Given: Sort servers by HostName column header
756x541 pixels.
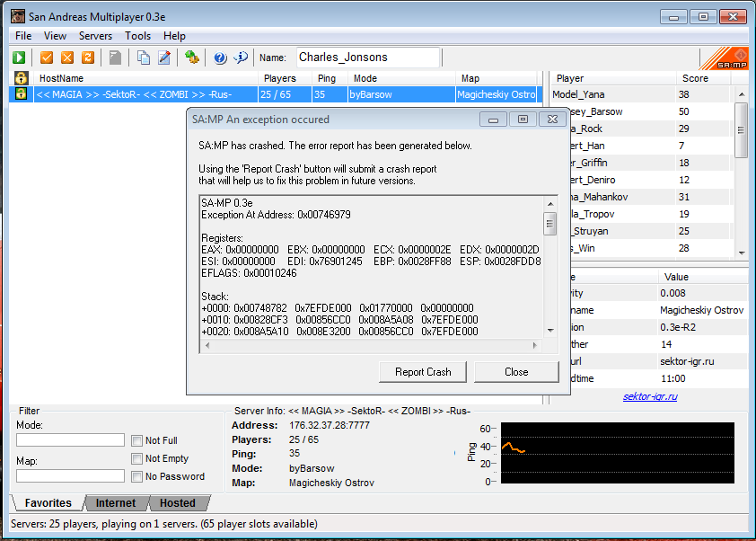Looking at the screenshot, I should (145, 78).
